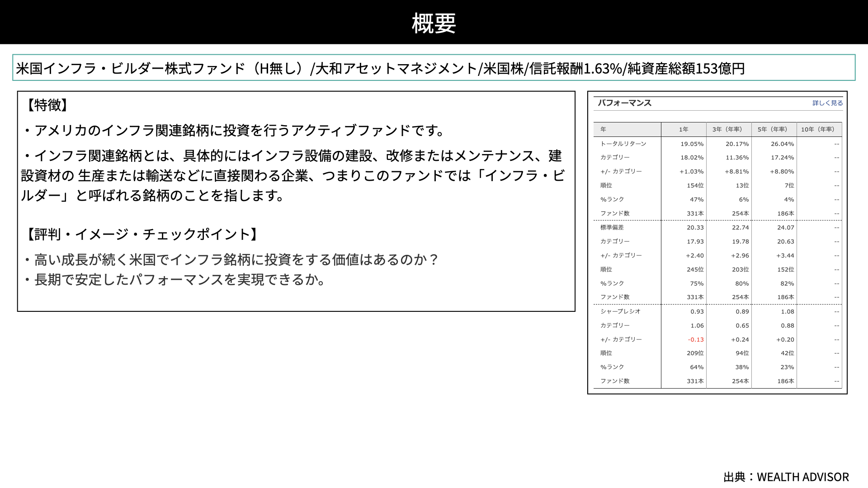Image resolution: width=868 pixels, height=488 pixels.
Task: Click the 24.07 standard deviation value
Action: click(785, 228)
